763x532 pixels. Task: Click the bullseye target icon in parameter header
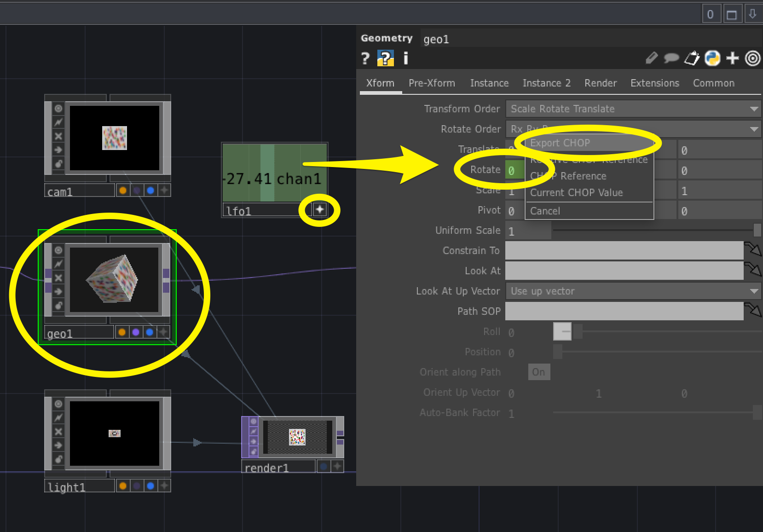click(752, 58)
